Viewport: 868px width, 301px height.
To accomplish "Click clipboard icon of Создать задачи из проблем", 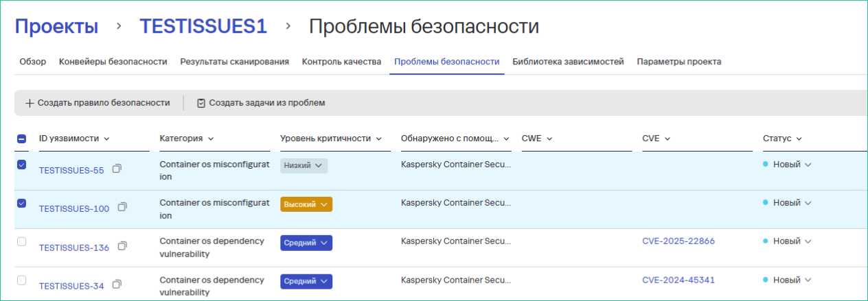I will (201, 103).
